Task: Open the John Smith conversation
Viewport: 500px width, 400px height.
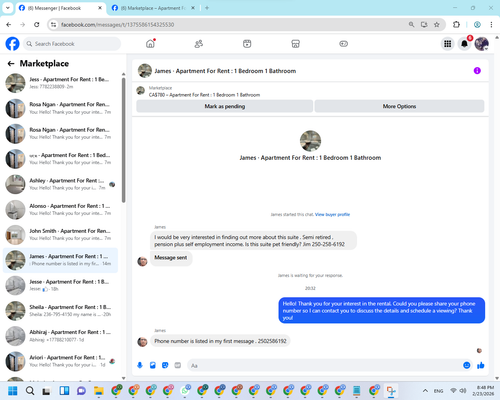Action: click(x=61, y=235)
